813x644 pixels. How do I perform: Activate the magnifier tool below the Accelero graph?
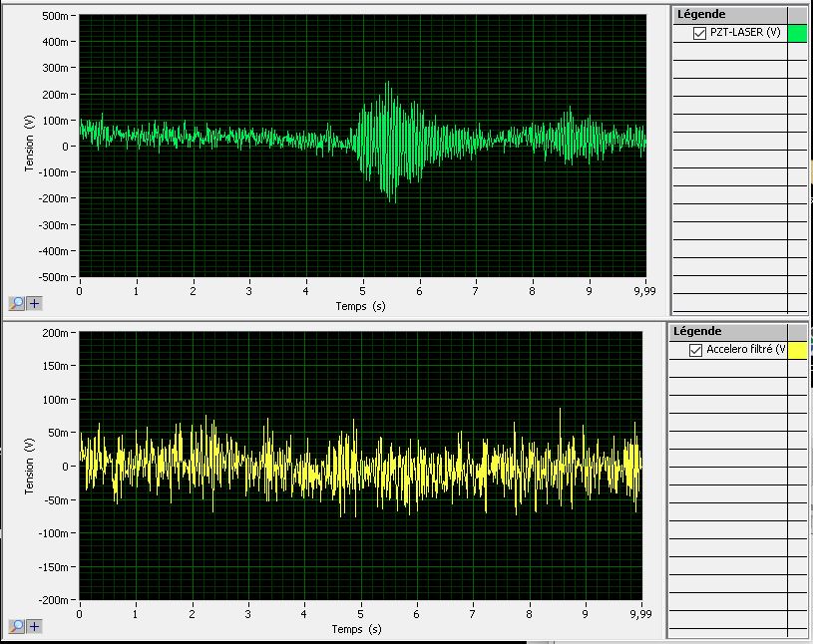(x=17, y=626)
